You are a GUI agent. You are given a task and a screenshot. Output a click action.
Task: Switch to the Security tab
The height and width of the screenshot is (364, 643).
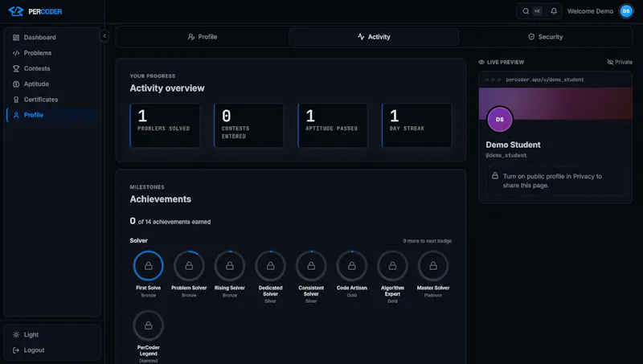pos(545,37)
